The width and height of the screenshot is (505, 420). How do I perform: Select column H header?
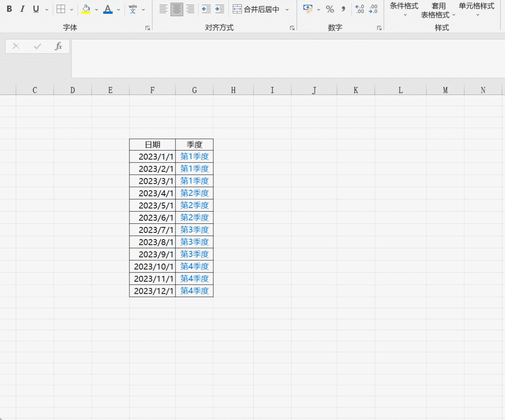(x=233, y=90)
